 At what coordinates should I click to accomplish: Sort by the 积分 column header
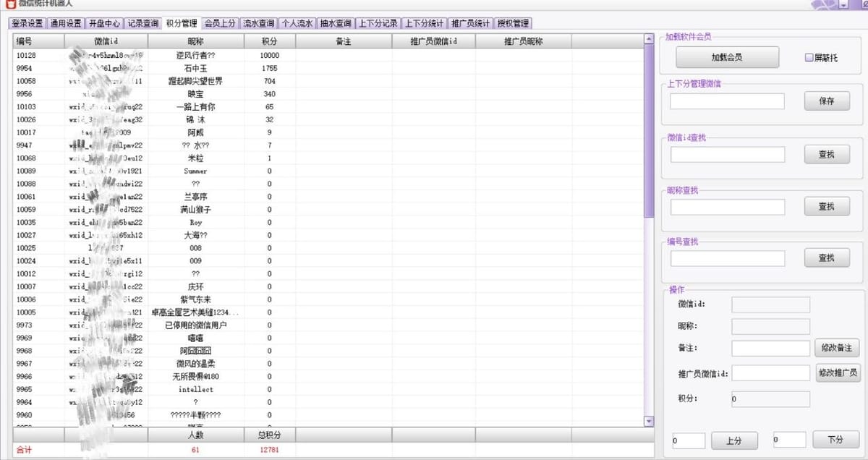coord(269,42)
